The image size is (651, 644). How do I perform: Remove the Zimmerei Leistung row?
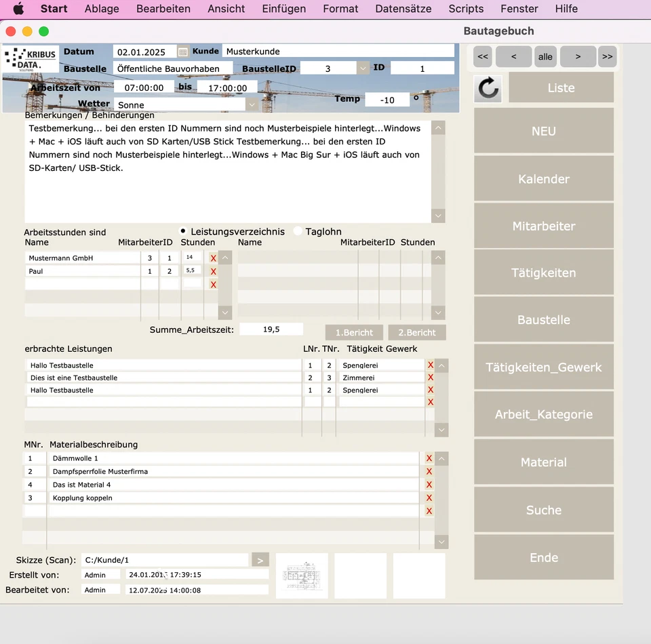click(431, 378)
